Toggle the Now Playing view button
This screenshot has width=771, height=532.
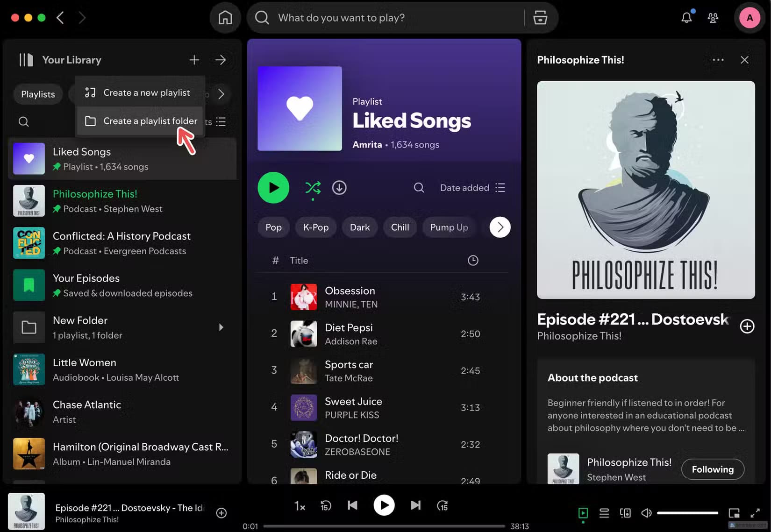pyautogui.click(x=583, y=513)
